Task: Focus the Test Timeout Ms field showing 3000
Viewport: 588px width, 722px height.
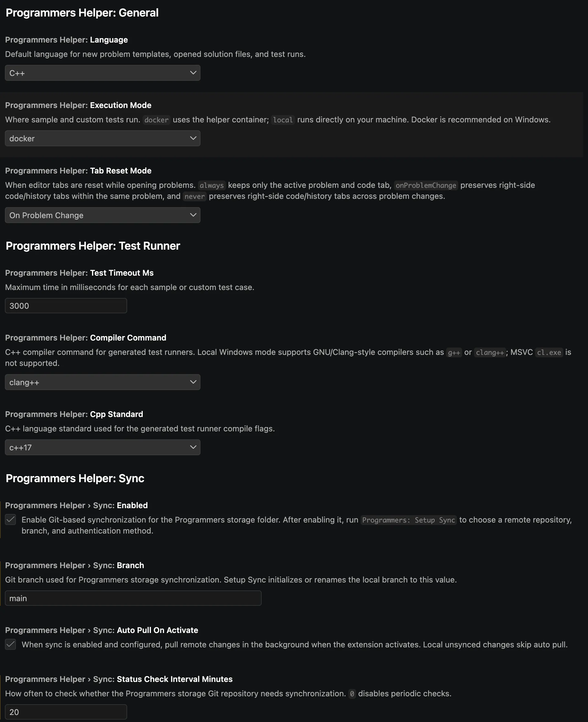Action: pyautogui.click(x=66, y=306)
